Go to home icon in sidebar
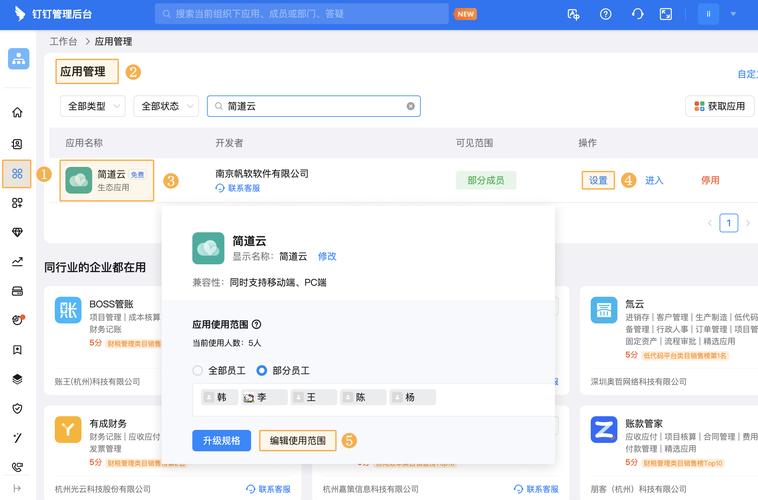Screen dimensions: 758x500 coord(17,113)
